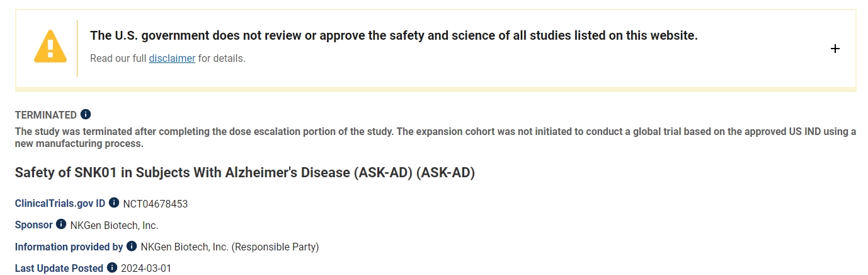
Task: Show info for Last Update Posted
Action: (112, 267)
